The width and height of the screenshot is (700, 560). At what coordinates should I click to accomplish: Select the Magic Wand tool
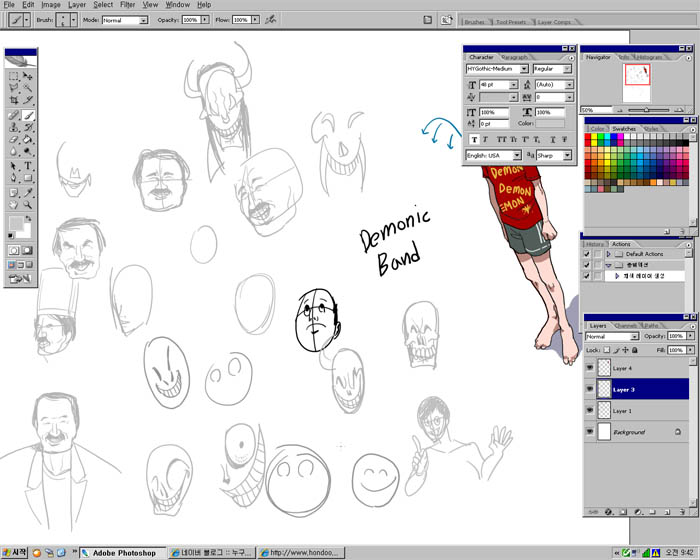(x=28, y=88)
